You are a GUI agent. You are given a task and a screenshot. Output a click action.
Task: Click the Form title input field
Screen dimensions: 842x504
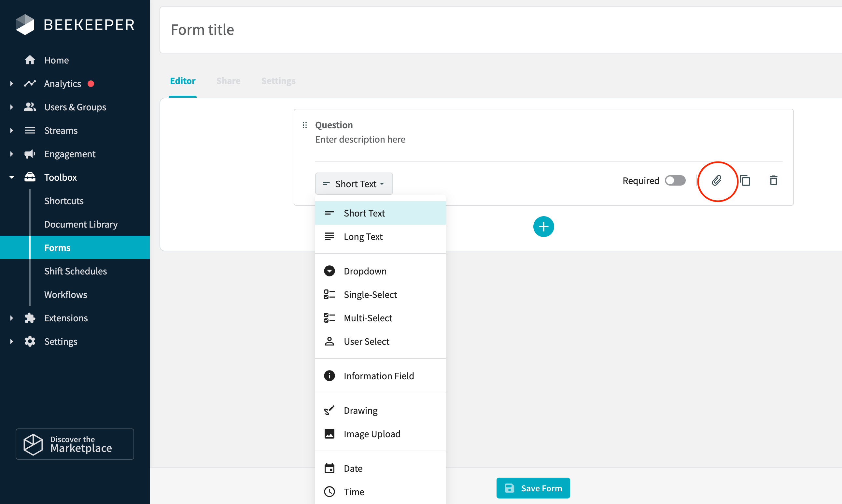pyautogui.click(x=501, y=30)
